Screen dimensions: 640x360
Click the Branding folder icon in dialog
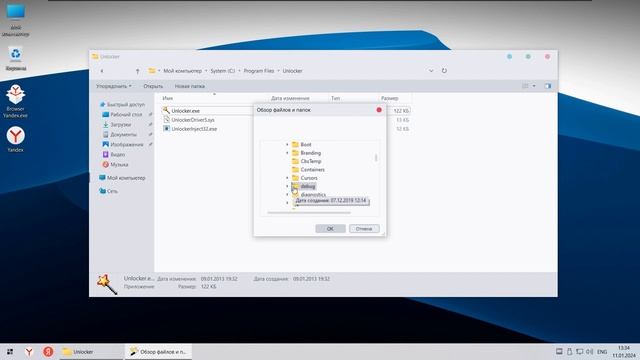tap(296, 153)
